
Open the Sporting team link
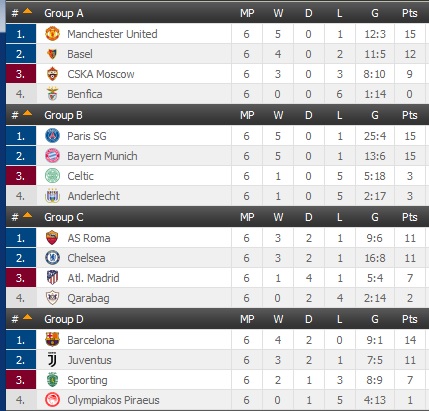87,380
